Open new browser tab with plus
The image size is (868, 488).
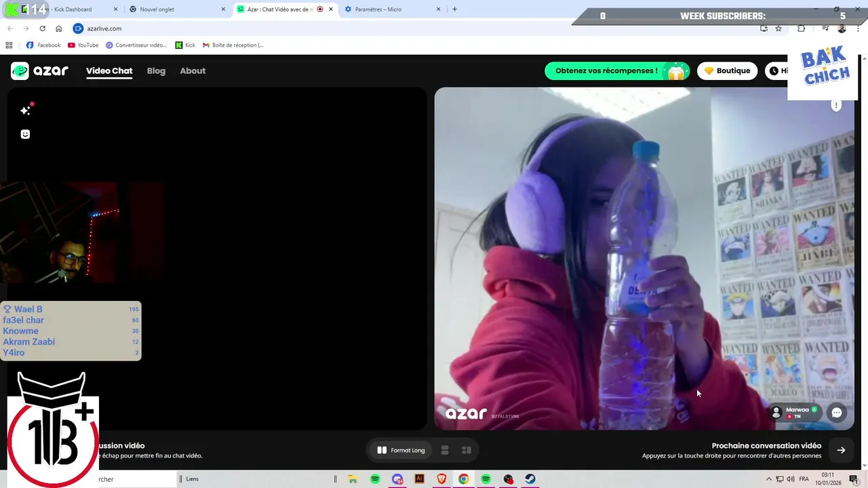(x=454, y=9)
